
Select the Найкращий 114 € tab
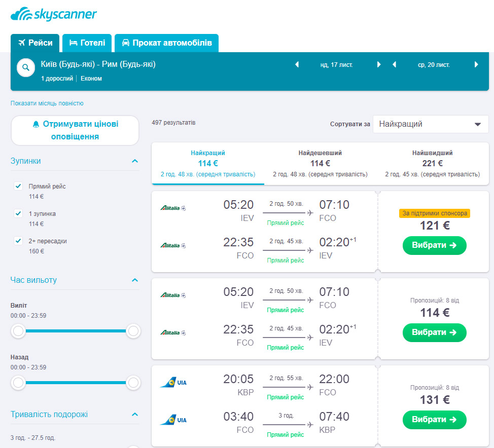208,163
